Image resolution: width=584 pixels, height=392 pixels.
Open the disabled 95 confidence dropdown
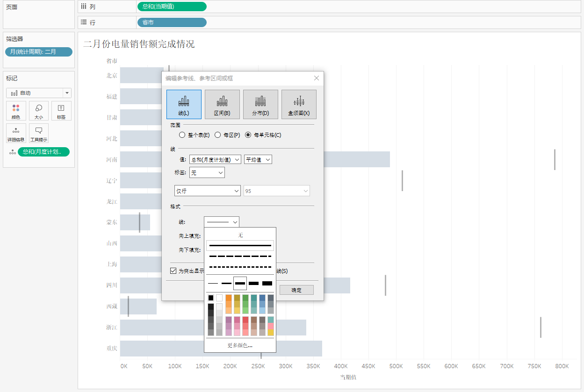click(277, 191)
